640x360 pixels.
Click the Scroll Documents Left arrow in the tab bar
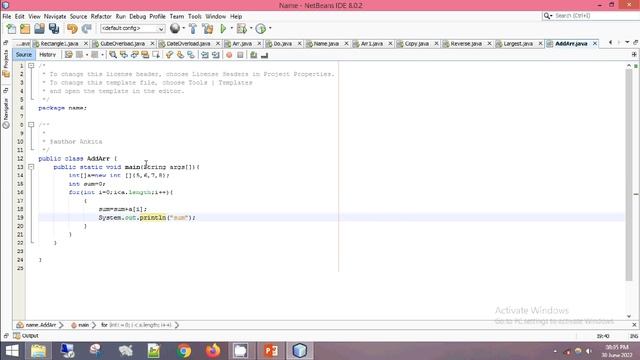click(x=610, y=42)
